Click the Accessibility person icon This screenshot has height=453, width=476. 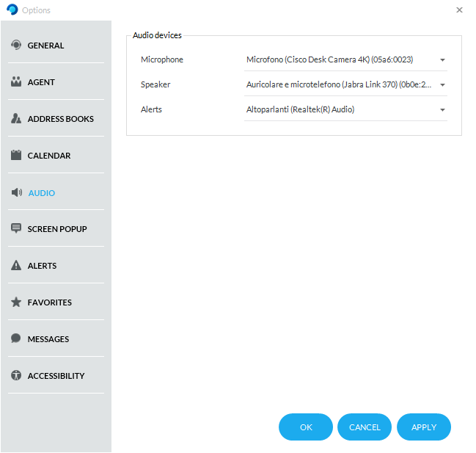tap(16, 376)
